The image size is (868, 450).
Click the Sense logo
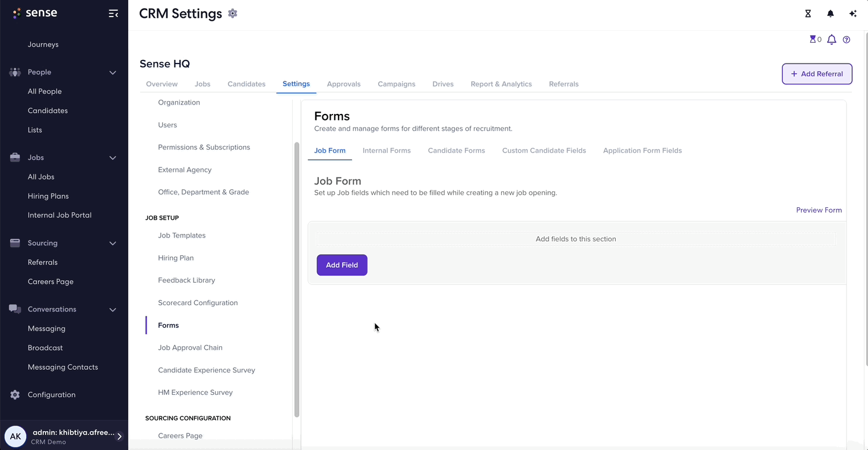[x=35, y=13]
